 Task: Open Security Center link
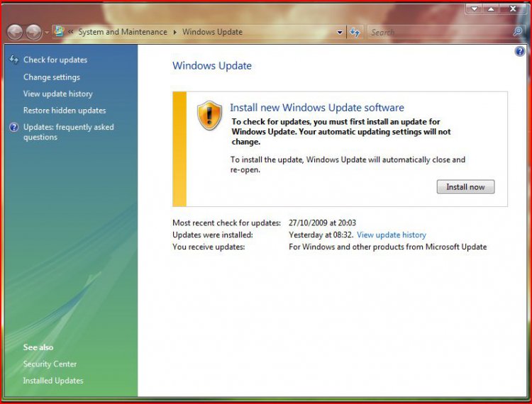tap(50, 364)
